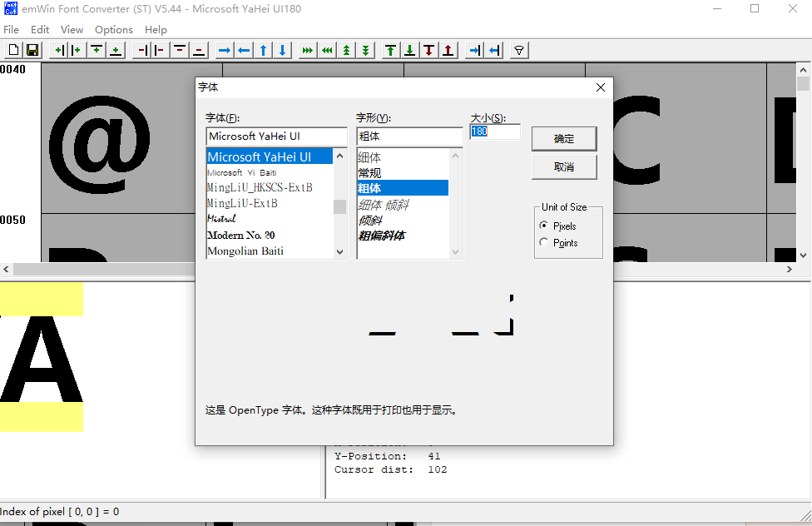Shift the character right with the blue right arrow
The width and height of the screenshot is (812, 526).
[225, 50]
